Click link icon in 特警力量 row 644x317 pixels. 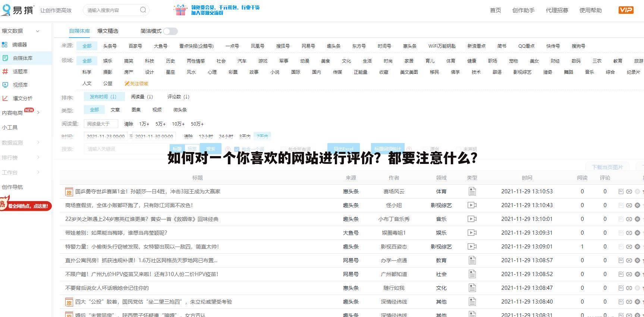point(629,247)
